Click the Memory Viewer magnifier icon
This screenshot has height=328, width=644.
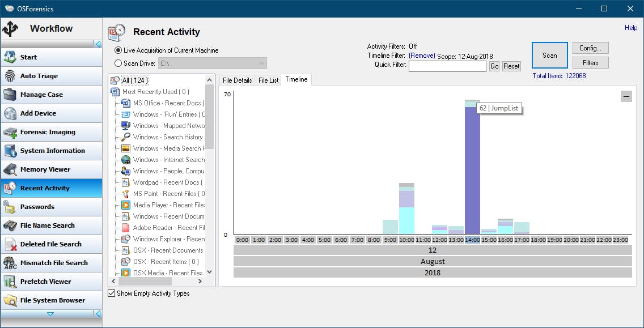tap(10, 169)
